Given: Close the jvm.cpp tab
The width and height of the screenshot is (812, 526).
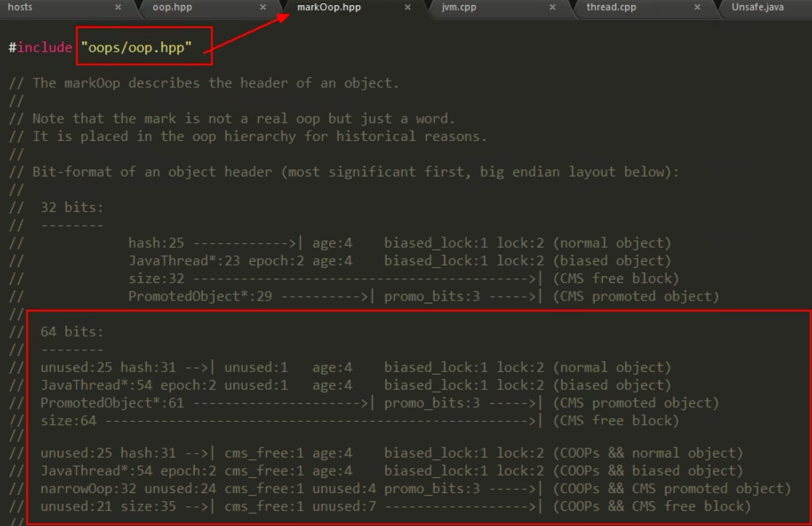Looking at the screenshot, I should pos(552,7).
